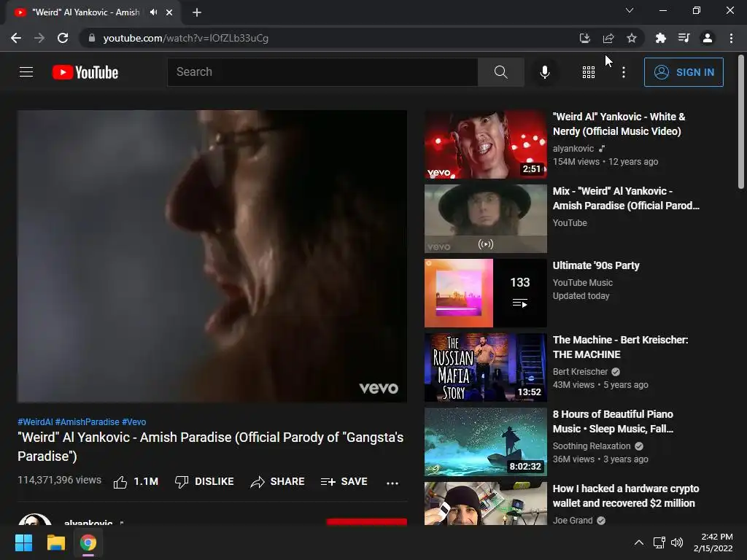Go back with browser back arrow
Screen dimensions: 747x560
click(16, 38)
